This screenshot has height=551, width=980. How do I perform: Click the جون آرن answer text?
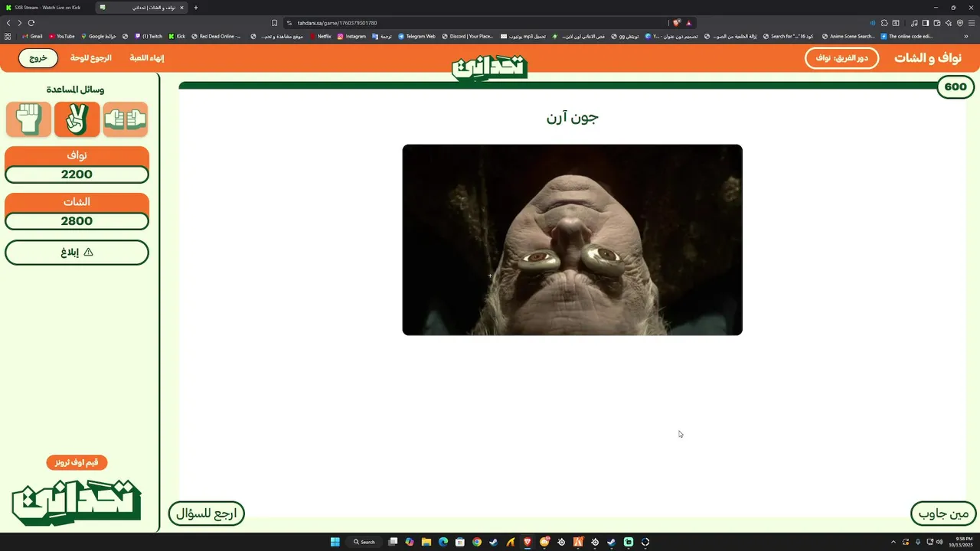(572, 117)
